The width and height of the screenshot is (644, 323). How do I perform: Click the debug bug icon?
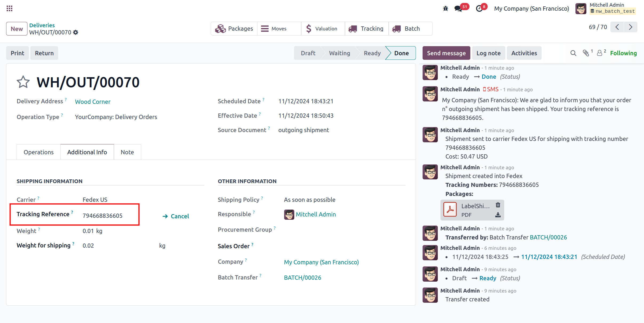(446, 9)
